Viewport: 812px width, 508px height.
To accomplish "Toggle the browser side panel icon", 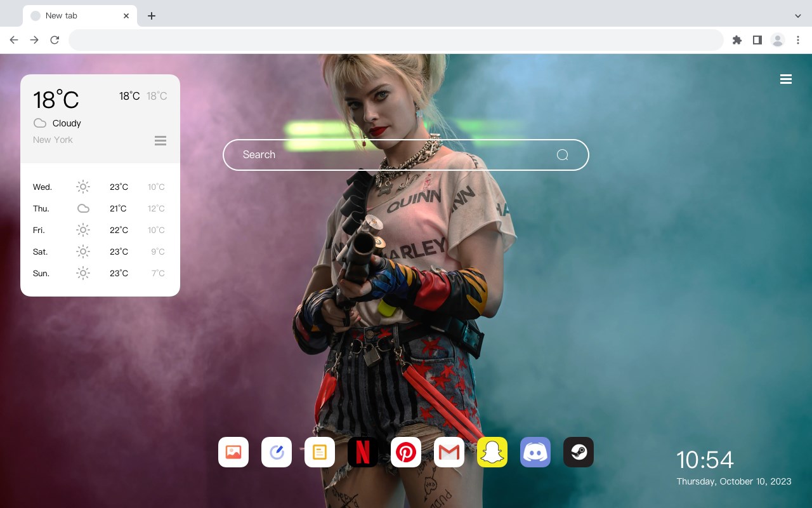I will pos(757,40).
